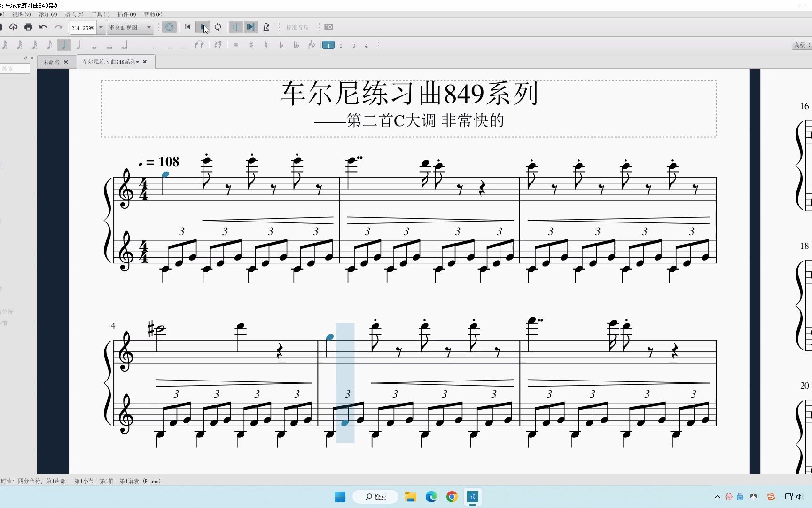
Task: Toggle loop playback
Action: coord(218,27)
